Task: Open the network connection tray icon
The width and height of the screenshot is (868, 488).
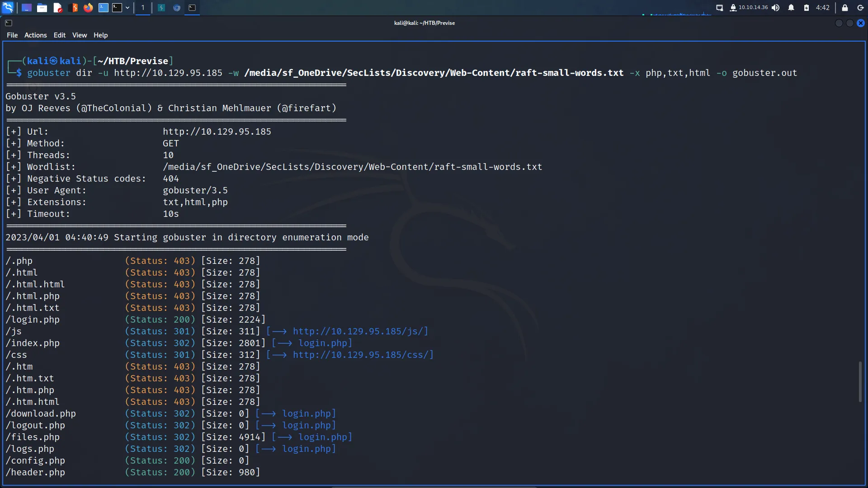Action: (720, 8)
